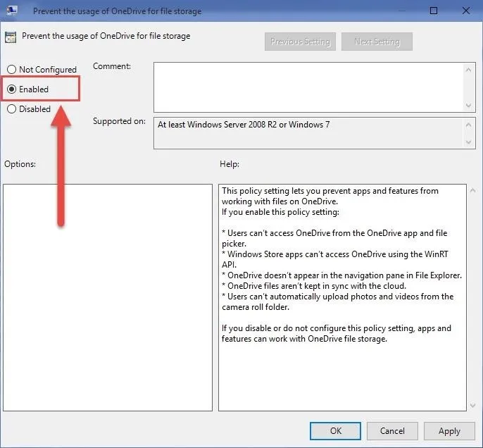The height and width of the screenshot is (448, 483).
Task: Click the Supported on text 'At least Windows Server 2008 R2'
Action: pos(217,125)
